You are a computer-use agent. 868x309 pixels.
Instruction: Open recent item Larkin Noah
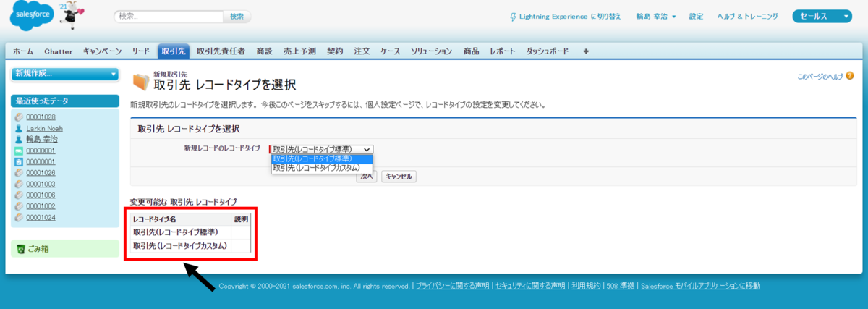click(44, 128)
